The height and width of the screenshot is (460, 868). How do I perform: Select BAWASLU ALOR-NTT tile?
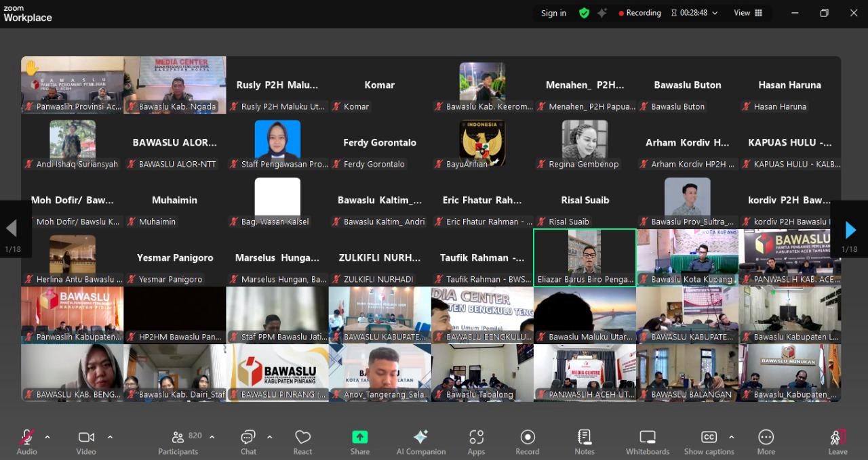pyautogui.click(x=175, y=142)
